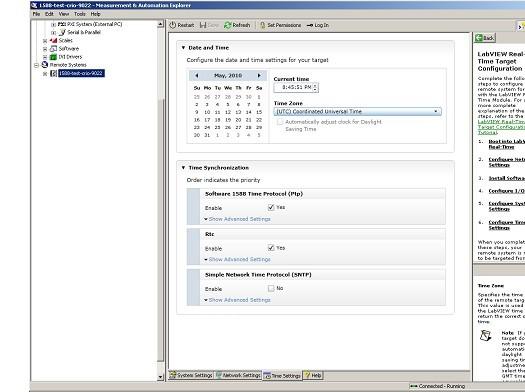The width and height of the screenshot is (525, 392).
Task: Toggle Software 1588 Time Protocol enable checkbox
Action: (271, 208)
